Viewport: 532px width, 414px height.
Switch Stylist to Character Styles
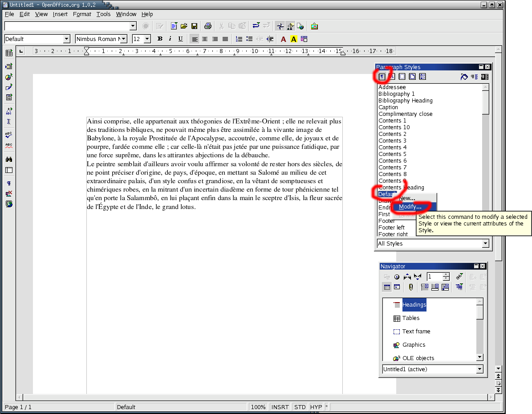(x=392, y=77)
